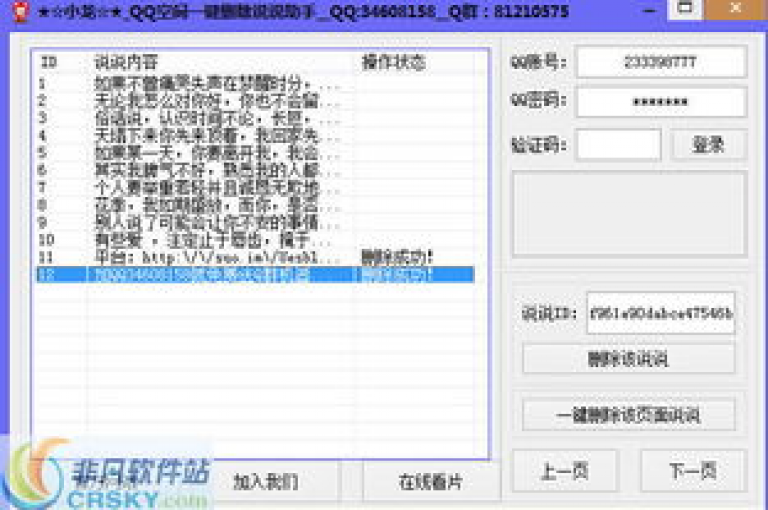
Task: Click the captcha image display area
Action: 629,214
